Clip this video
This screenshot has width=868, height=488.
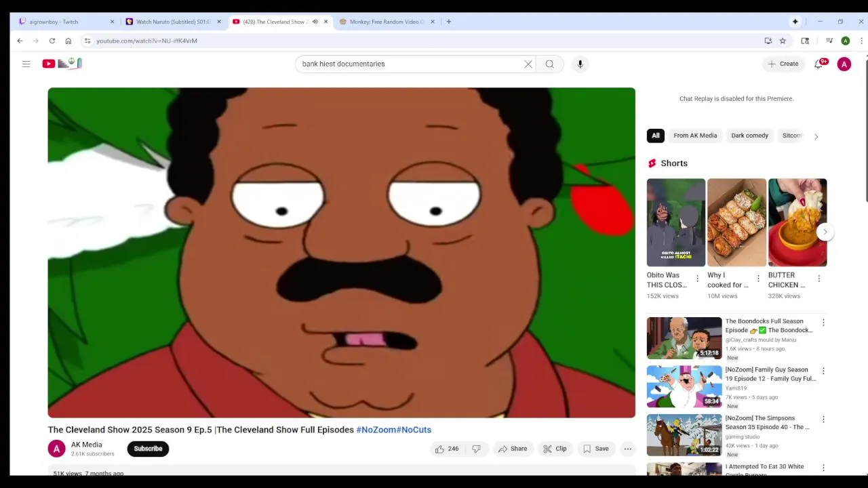(x=555, y=449)
